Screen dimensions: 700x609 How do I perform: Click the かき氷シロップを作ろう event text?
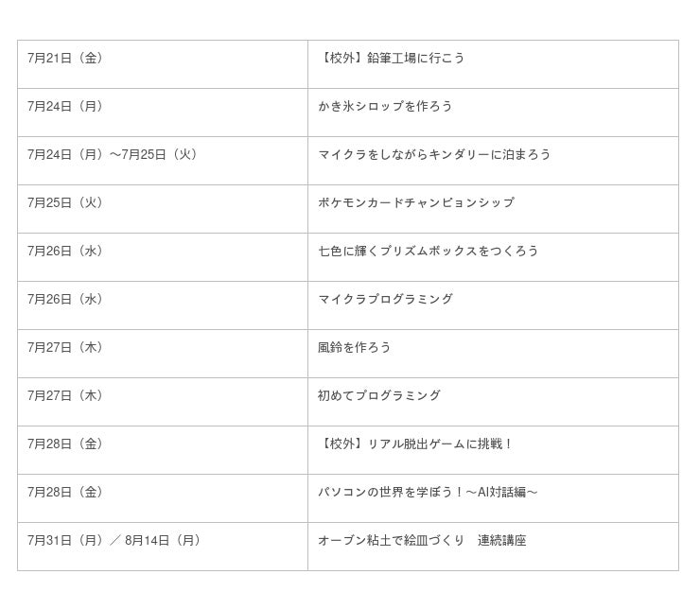(x=385, y=107)
